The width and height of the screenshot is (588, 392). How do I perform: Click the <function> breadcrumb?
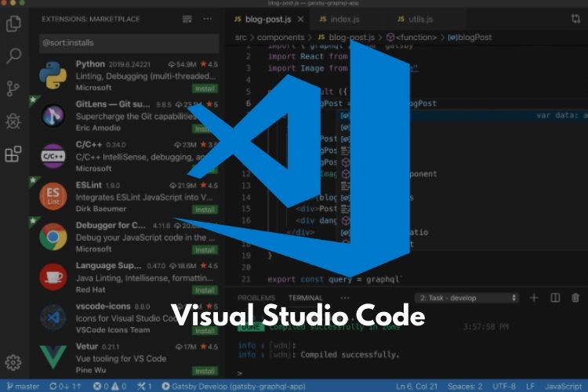tap(412, 37)
